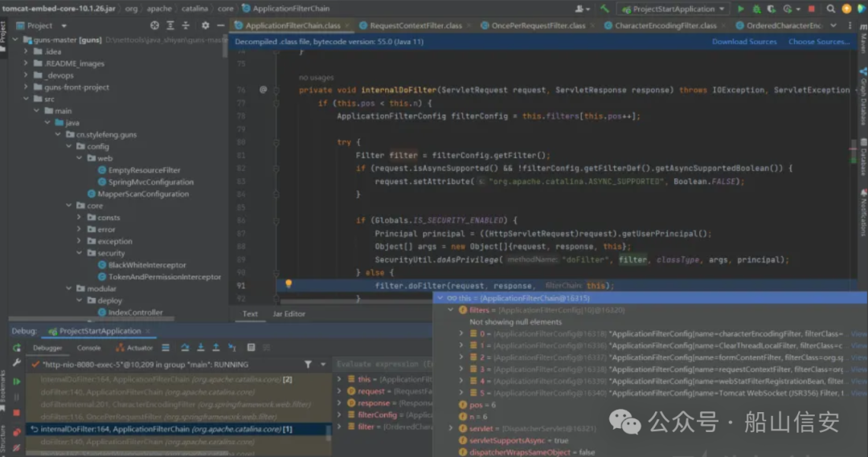Click the Run with Coverage icon
The image size is (868, 457).
771,9
